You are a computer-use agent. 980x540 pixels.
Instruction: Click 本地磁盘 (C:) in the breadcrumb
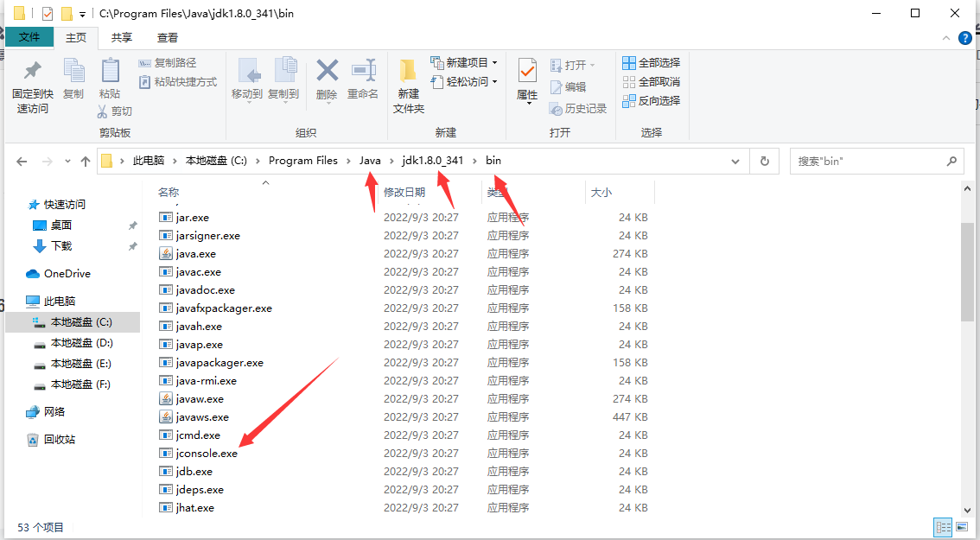(216, 161)
